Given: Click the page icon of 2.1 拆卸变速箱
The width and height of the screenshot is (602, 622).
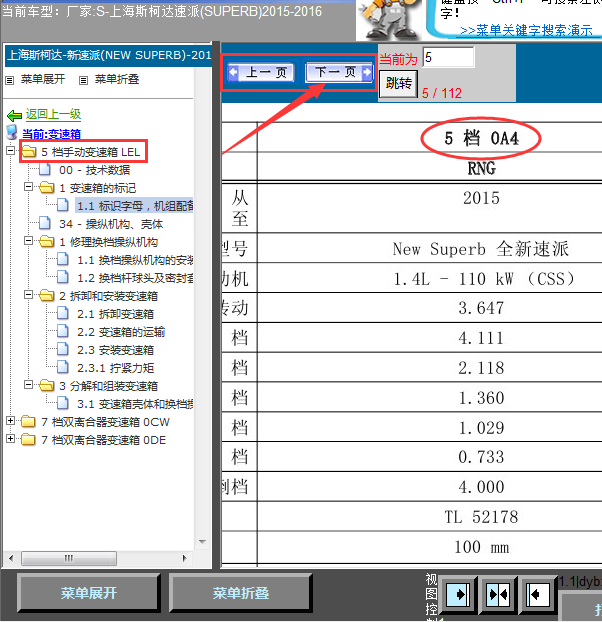Looking at the screenshot, I should click(x=63, y=313).
